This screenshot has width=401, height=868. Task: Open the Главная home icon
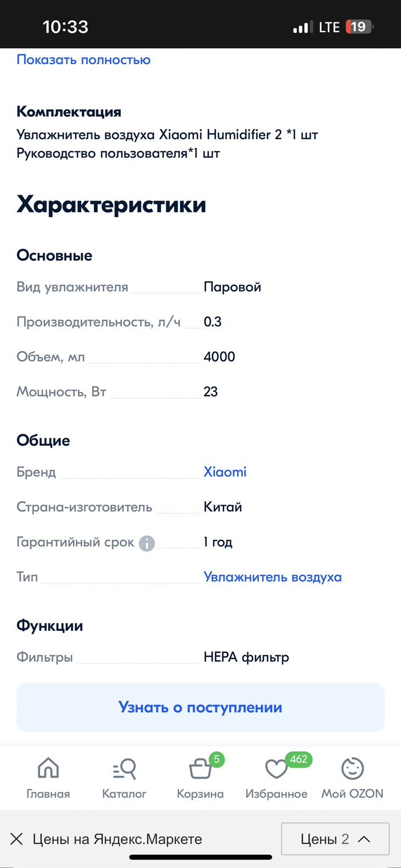48,769
